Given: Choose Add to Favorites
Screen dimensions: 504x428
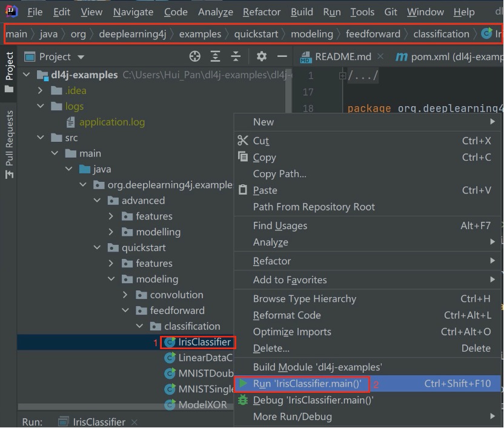Looking at the screenshot, I should (x=367, y=279).
